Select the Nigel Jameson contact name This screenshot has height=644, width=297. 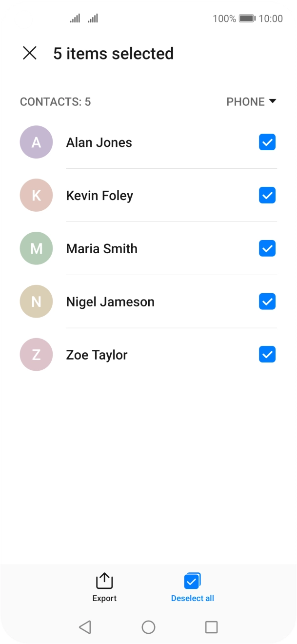[x=110, y=302]
